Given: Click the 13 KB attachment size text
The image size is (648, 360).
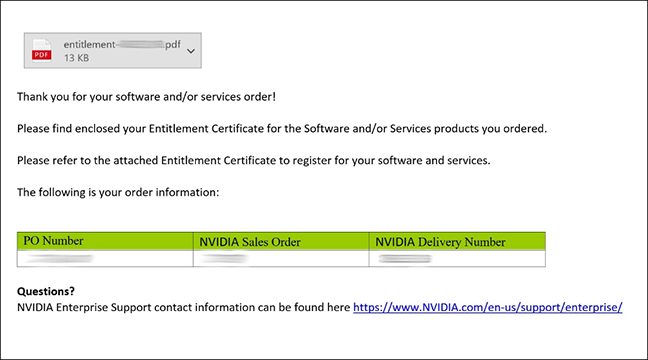Looking at the screenshot, I should 76,58.
